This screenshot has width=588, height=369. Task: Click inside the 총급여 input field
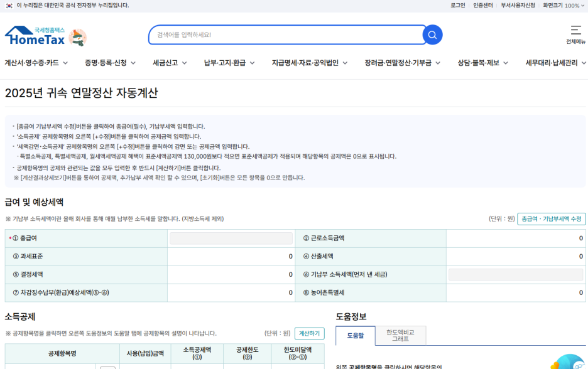click(231, 239)
